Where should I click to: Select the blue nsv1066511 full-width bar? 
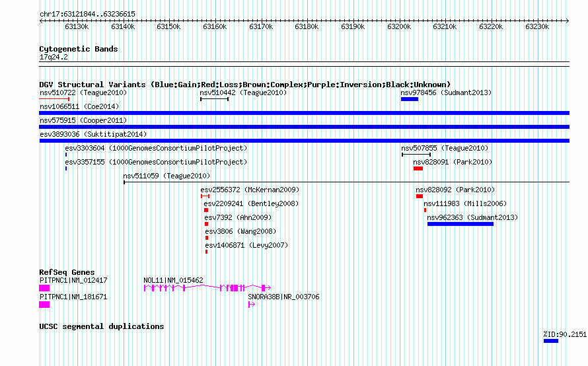click(x=304, y=113)
